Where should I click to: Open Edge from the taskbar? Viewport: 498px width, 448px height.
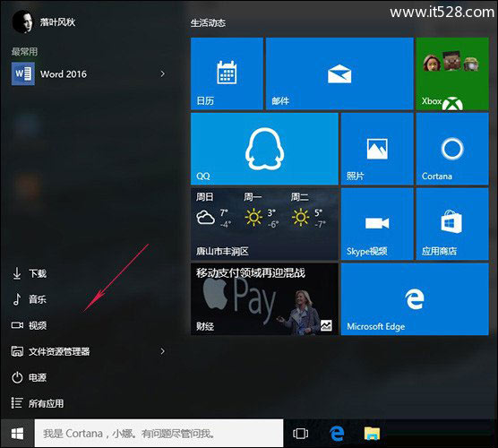[337, 434]
